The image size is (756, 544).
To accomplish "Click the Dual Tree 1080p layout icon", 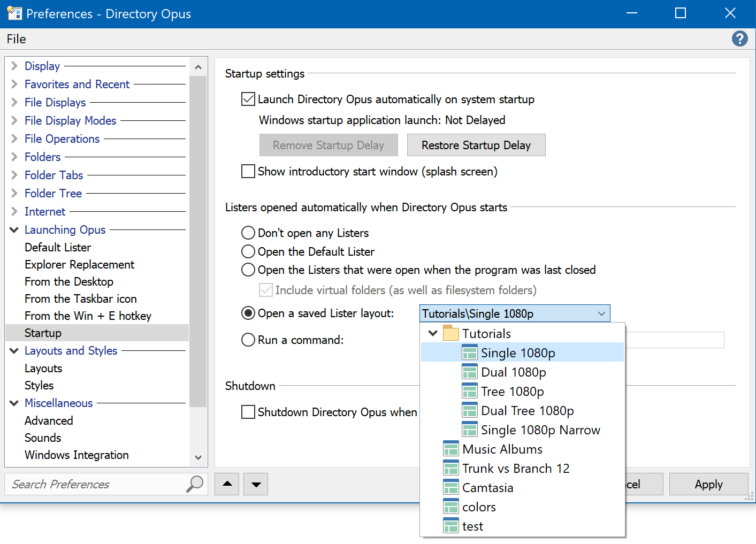I will [470, 410].
